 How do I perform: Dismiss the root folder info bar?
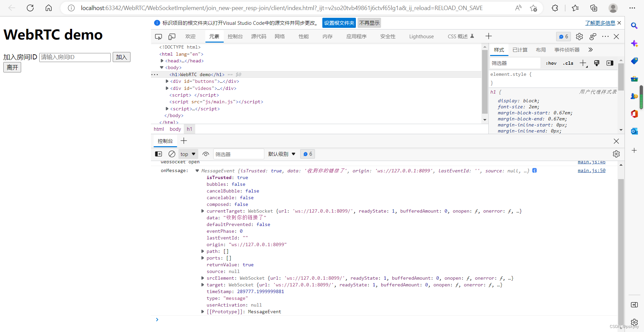[x=619, y=23]
